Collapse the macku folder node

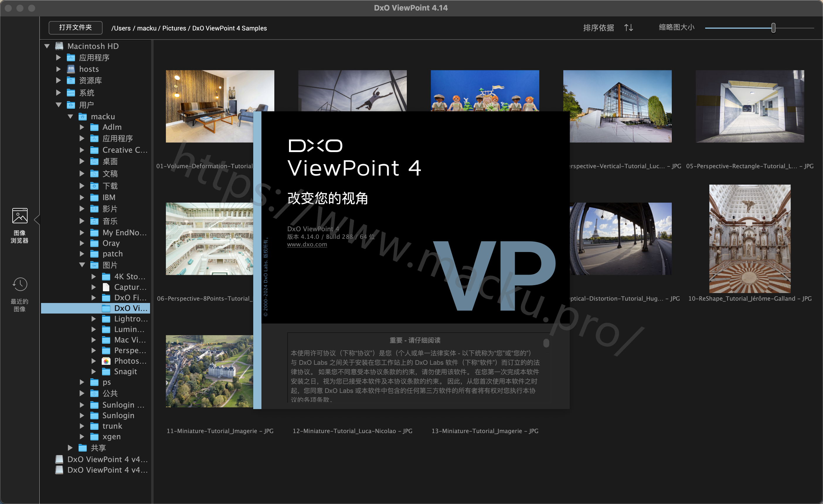pos(70,117)
